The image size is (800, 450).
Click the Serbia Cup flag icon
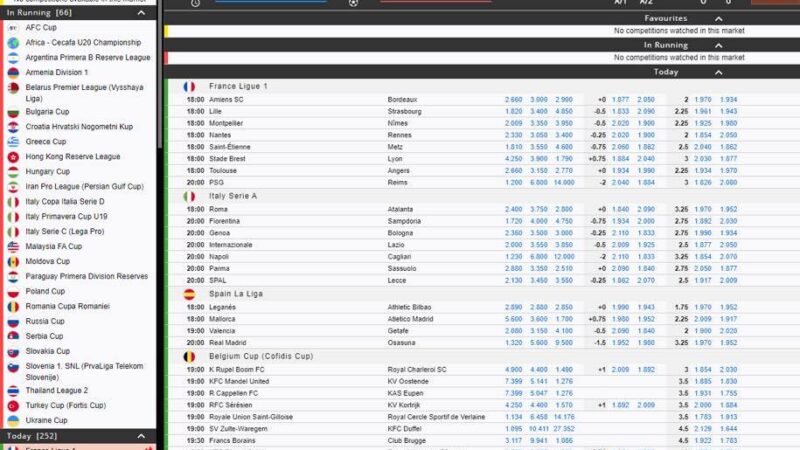[13, 336]
